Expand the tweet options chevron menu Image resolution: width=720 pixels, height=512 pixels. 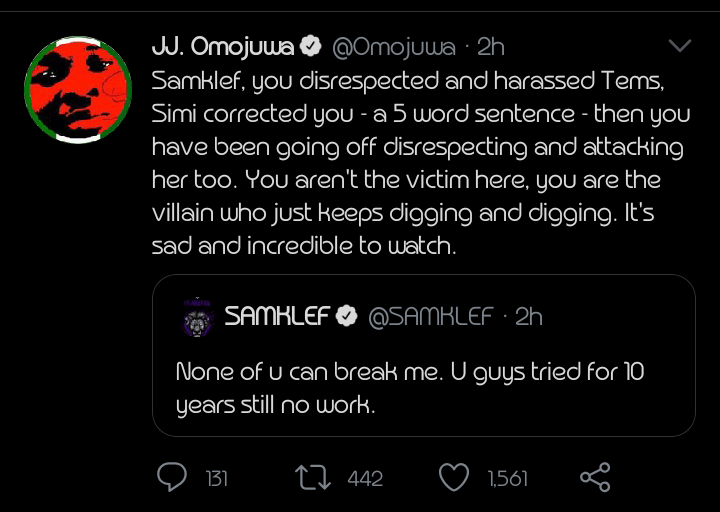point(680,46)
